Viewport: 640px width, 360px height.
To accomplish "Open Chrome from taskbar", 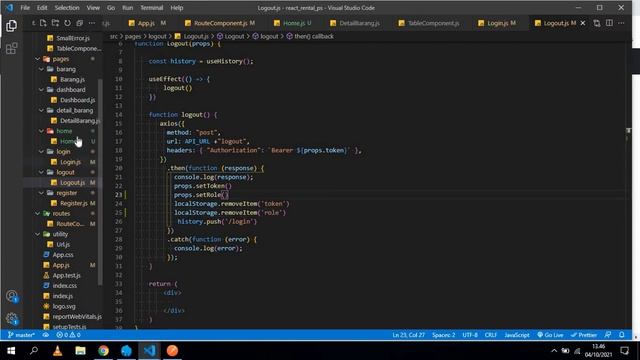I will pos(103,351).
